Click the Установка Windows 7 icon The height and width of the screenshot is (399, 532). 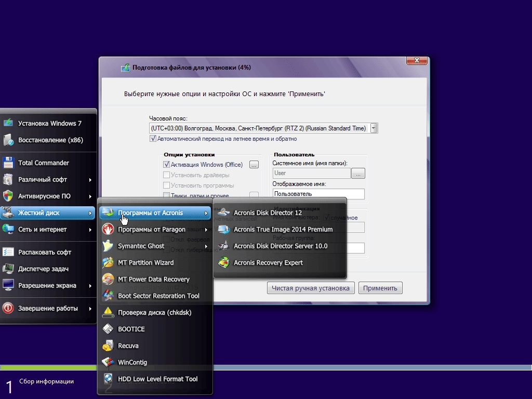[x=8, y=123]
